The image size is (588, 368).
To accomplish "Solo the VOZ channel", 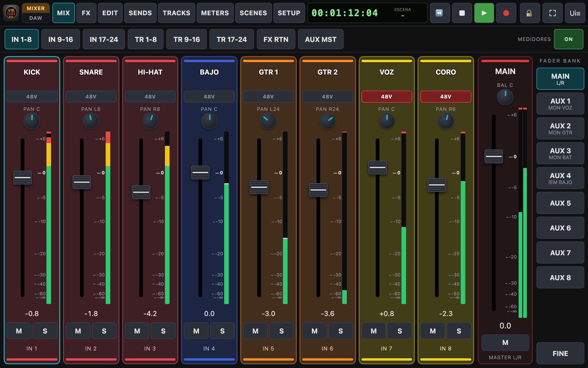I will (400, 331).
